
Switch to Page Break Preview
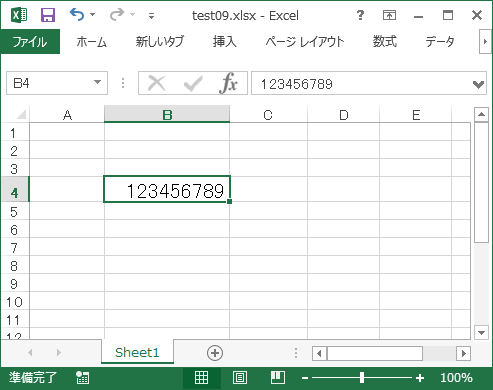(277, 378)
